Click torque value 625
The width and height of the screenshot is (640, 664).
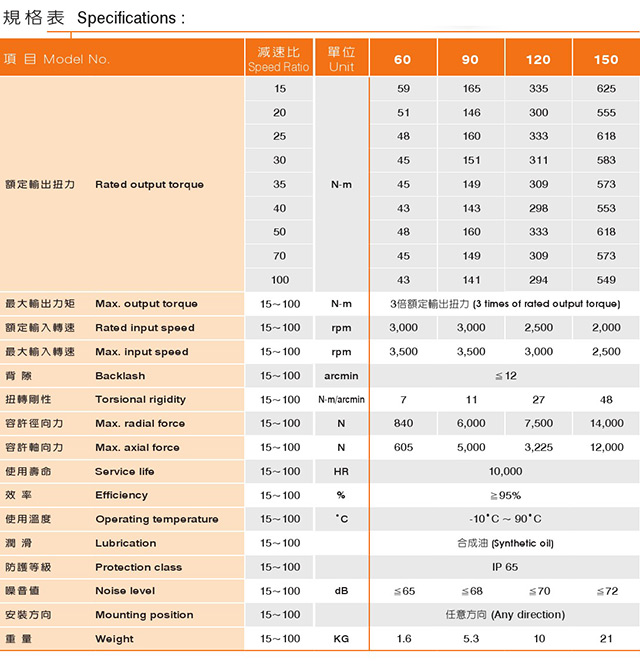point(606,89)
